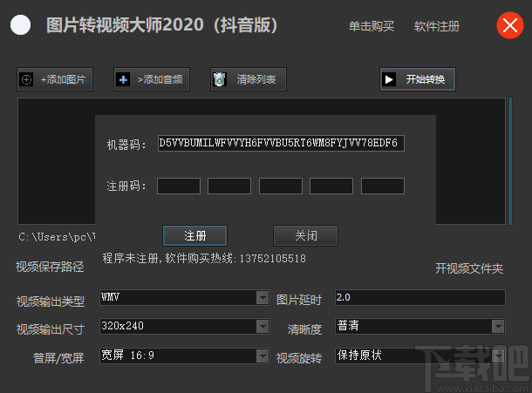Click the blue plus add-audio icon

coord(123,79)
